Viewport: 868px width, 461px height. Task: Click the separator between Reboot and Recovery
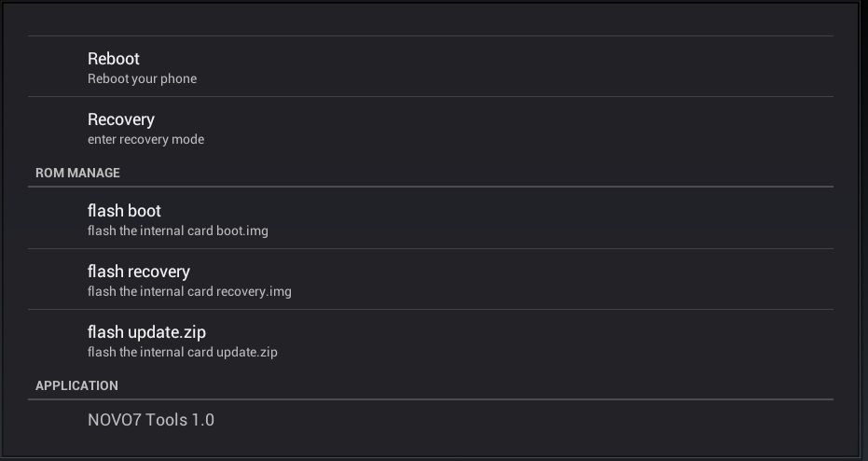430,96
